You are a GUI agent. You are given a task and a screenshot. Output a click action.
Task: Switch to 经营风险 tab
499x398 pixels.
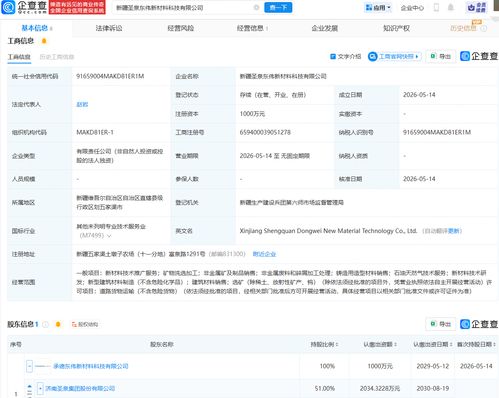[181, 28]
